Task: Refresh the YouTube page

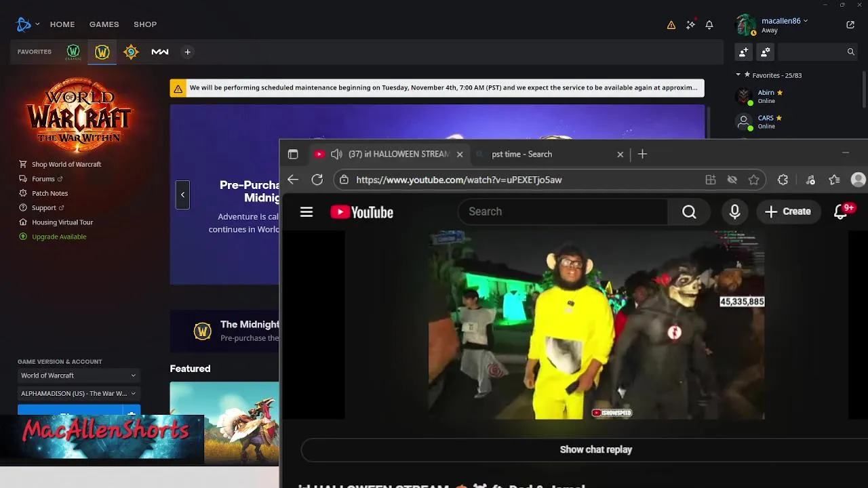Action: click(317, 180)
